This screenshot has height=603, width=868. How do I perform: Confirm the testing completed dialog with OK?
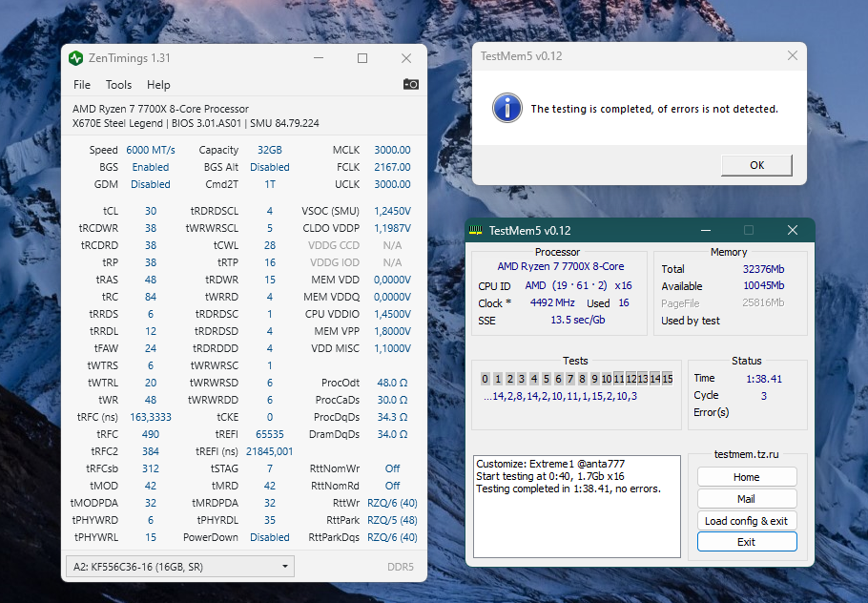pos(756,165)
